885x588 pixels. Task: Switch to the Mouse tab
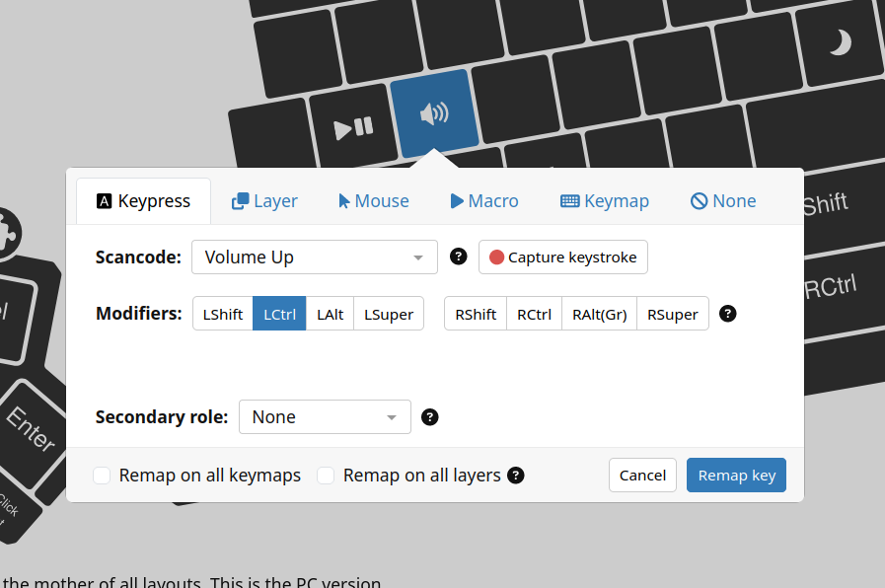point(373,201)
